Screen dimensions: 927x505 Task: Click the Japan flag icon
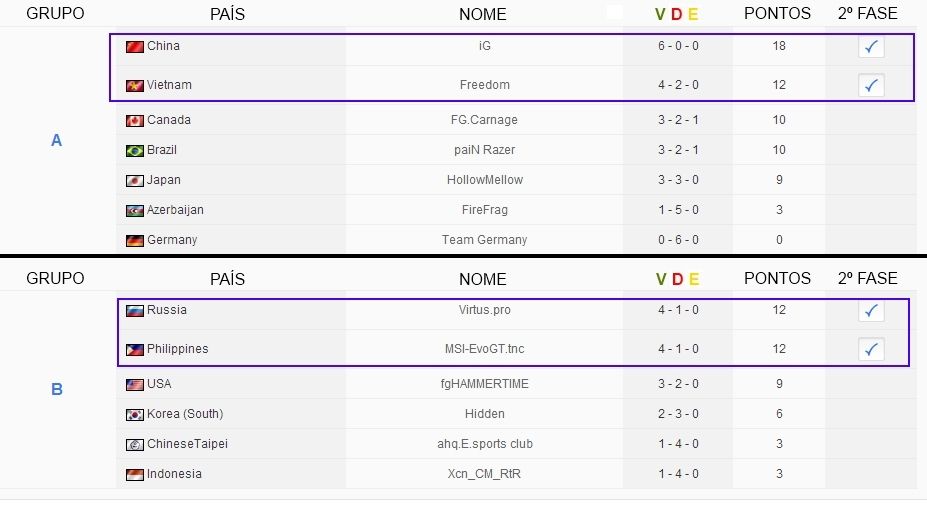pyautogui.click(x=135, y=181)
